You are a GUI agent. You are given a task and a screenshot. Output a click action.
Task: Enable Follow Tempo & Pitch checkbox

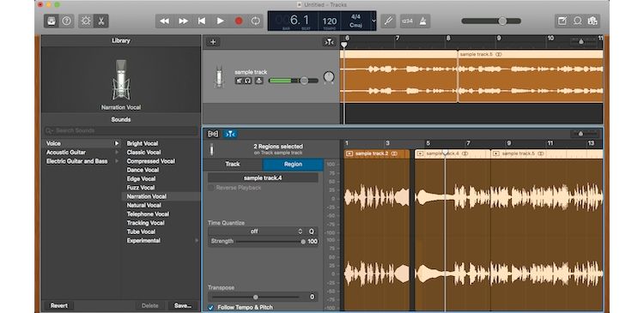[x=211, y=307]
